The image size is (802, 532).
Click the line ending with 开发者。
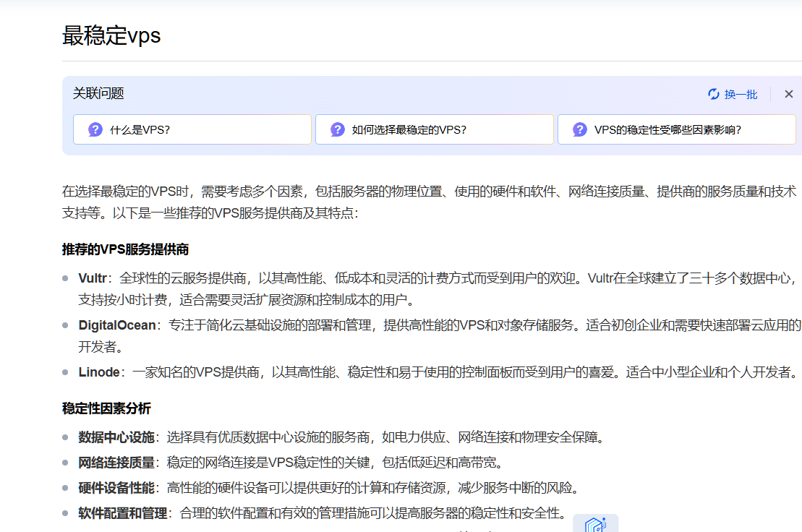(101, 347)
